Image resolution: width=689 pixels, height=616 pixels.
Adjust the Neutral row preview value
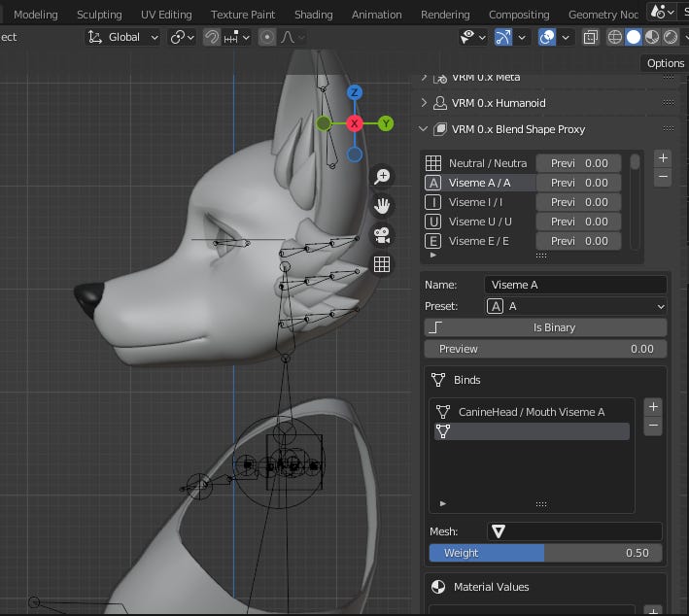coord(579,163)
